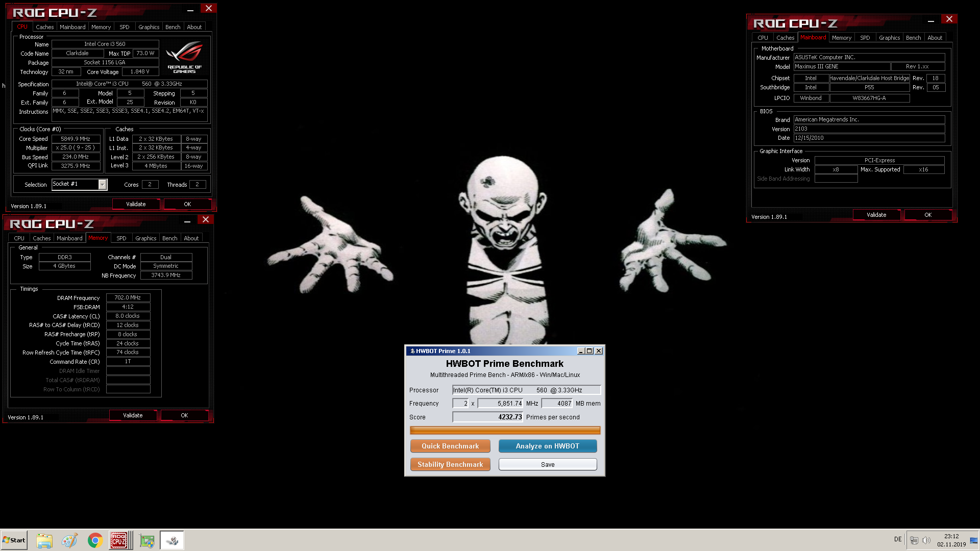
Task: Open the GPU tool taskbar icon
Action: 147,540
